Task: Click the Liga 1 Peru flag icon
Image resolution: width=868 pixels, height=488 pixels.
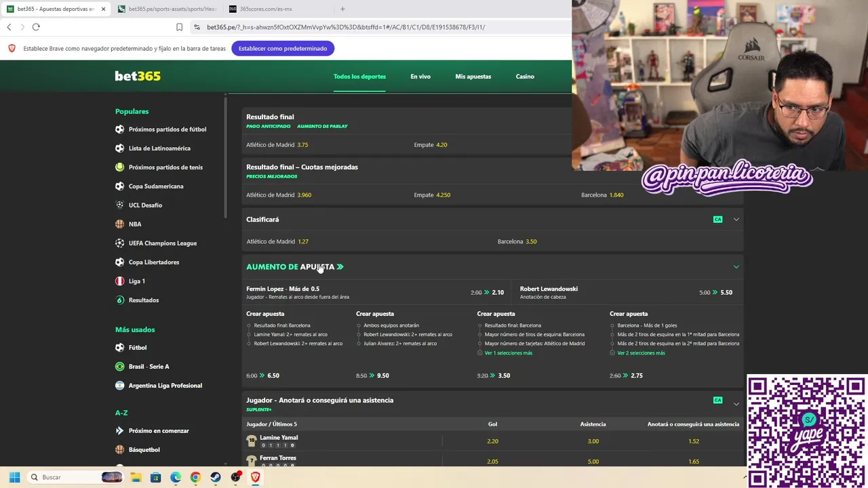Action: 120,281
